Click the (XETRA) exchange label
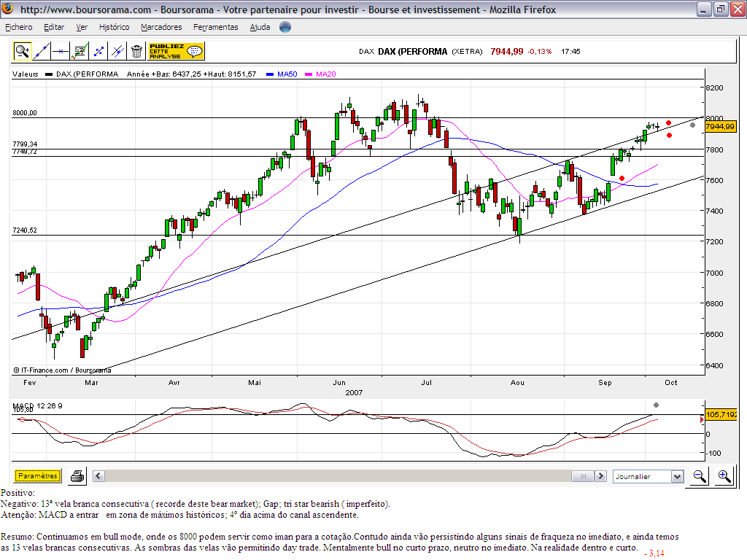Viewport: 747px width, 560px height. 468,52
